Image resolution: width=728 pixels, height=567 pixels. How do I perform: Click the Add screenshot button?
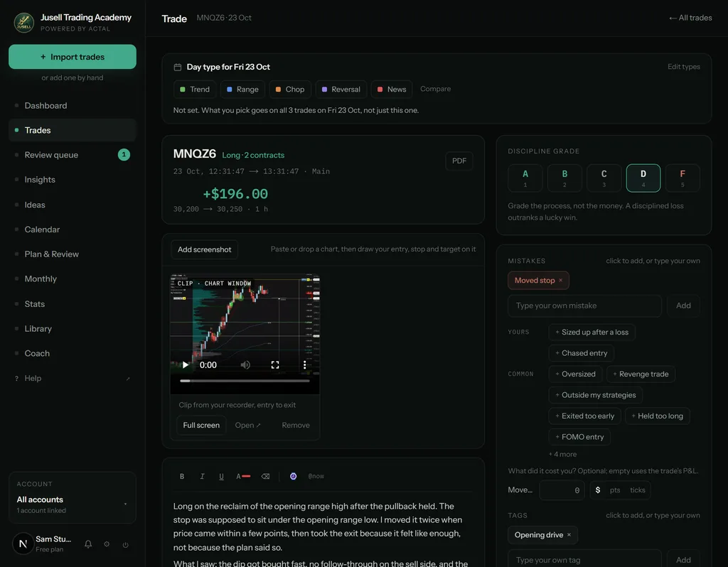pos(204,249)
